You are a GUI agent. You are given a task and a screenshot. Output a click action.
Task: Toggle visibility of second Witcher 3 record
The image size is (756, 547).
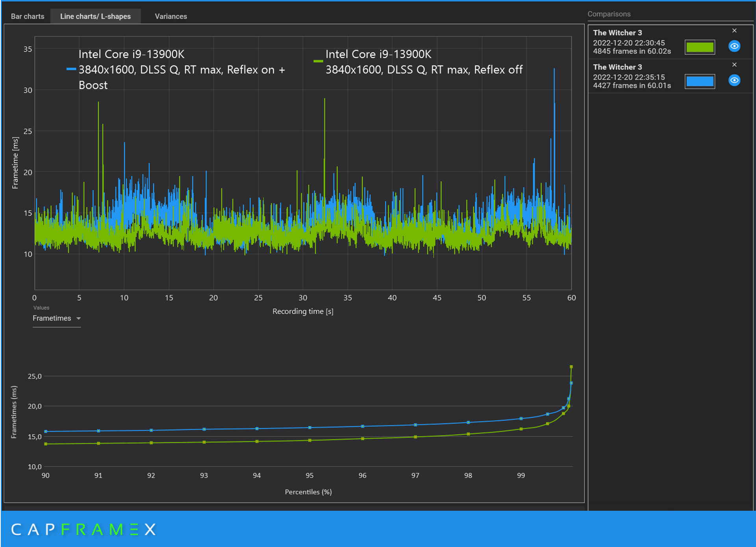pos(734,80)
